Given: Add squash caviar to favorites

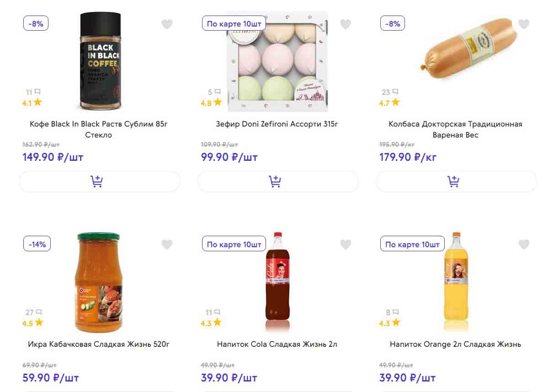Looking at the screenshot, I should 167,244.
